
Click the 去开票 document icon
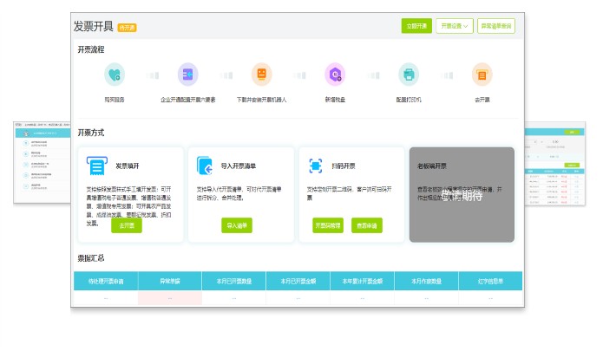482,75
